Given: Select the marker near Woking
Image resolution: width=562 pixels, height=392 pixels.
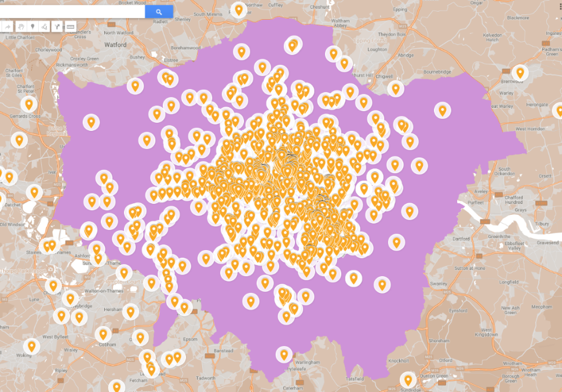Looking at the screenshot, I should click(x=32, y=346).
